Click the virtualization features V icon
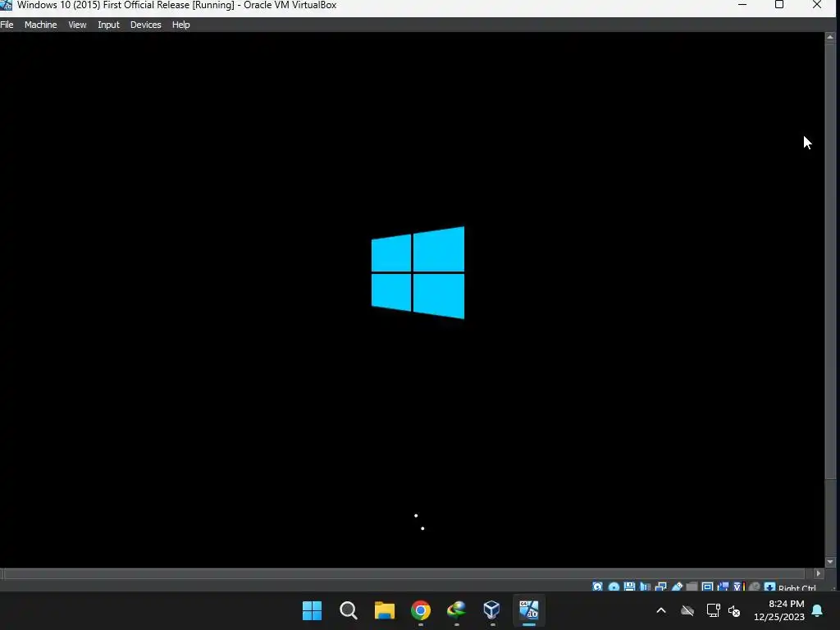 (x=739, y=587)
